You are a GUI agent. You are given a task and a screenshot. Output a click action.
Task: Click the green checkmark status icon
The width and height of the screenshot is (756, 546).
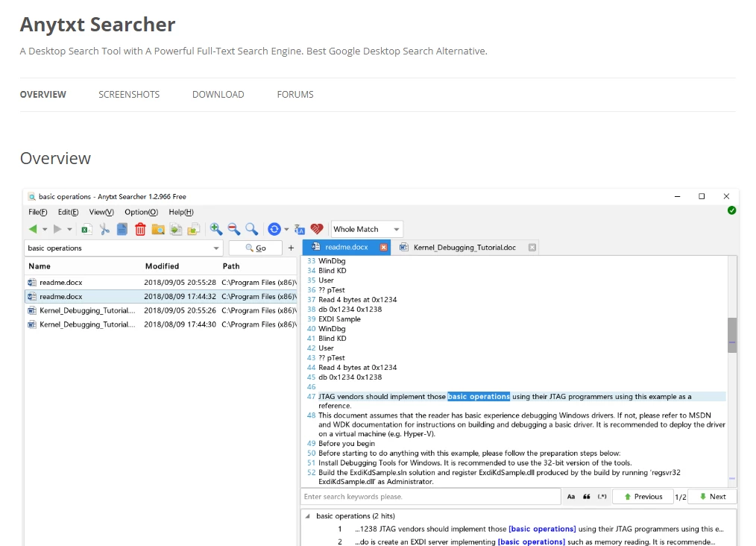[x=731, y=210]
